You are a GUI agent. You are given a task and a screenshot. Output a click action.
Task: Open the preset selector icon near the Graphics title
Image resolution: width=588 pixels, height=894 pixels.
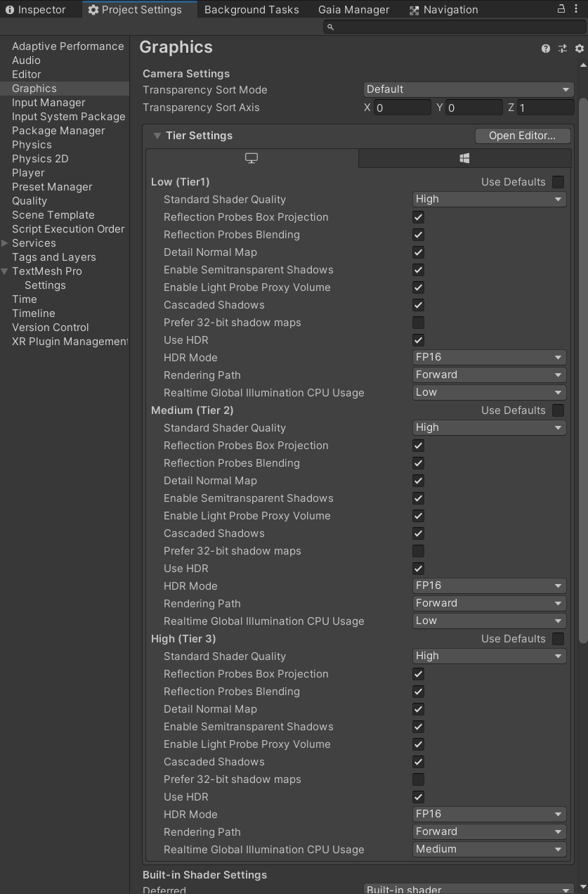coord(562,48)
